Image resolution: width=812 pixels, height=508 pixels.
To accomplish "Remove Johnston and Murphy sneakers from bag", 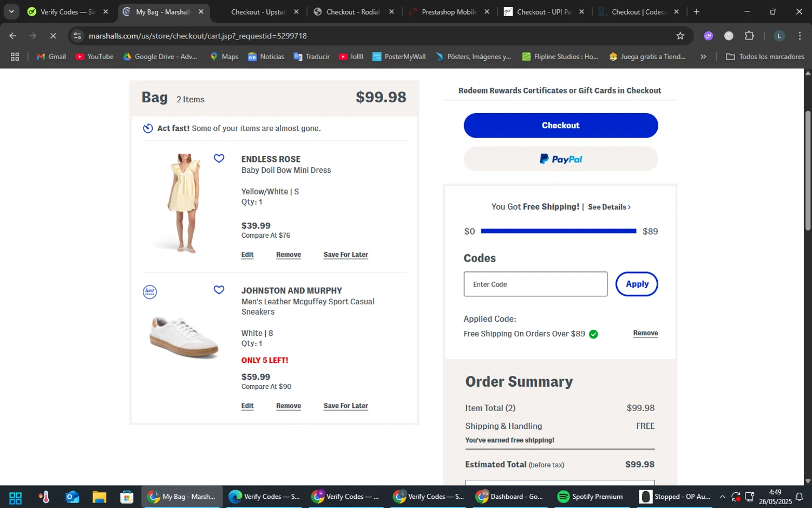I will click(289, 406).
